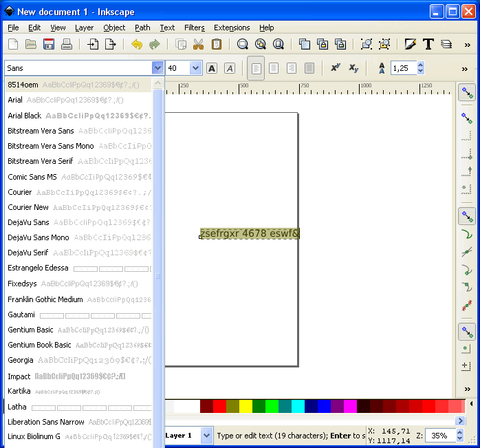Zoom to fit selection icon
Viewport: 480px width, 448px height.
[x=243, y=45]
